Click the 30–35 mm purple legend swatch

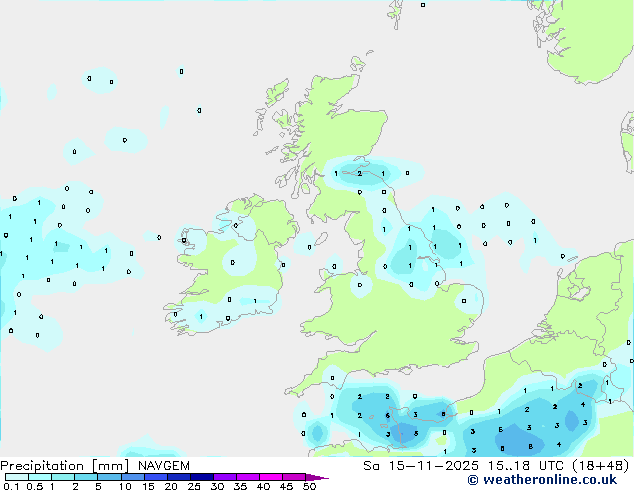point(224,477)
